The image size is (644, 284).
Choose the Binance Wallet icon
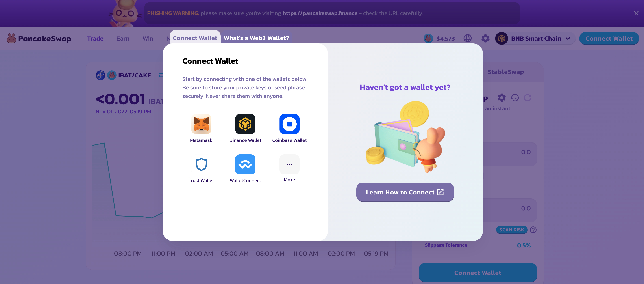[x=245, y=124]
